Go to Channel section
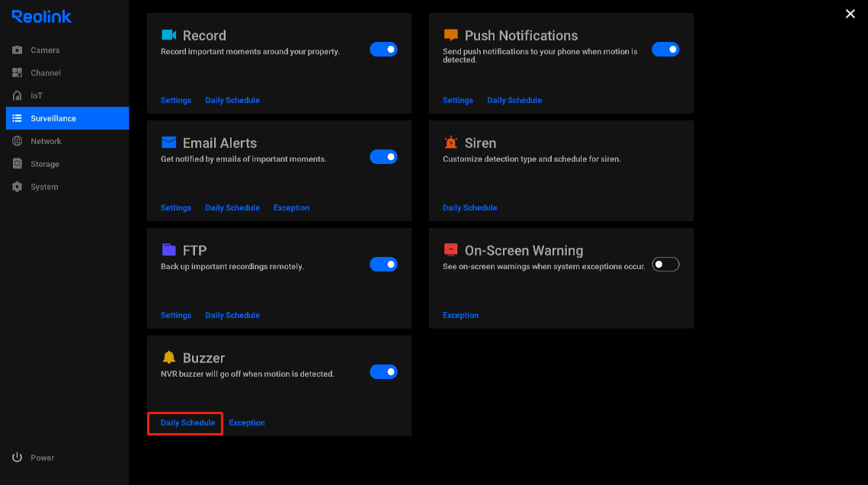Viewport: 868px width, 485px height. [x=68, y=72]
